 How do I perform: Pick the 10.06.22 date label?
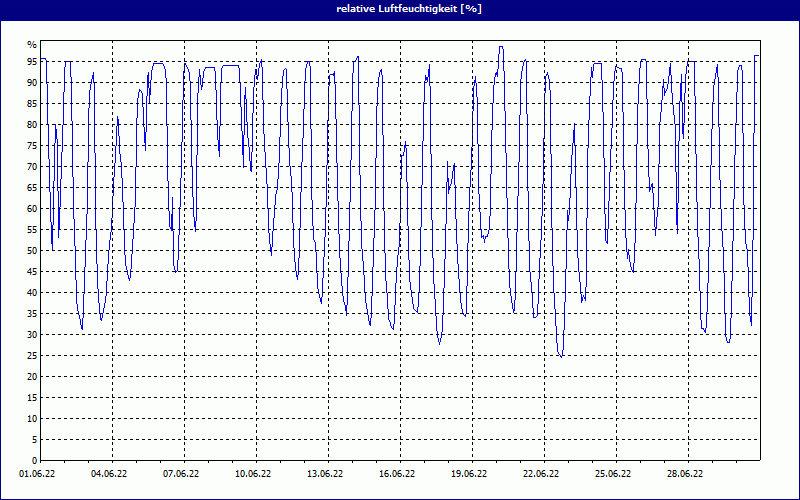point(254,474)
